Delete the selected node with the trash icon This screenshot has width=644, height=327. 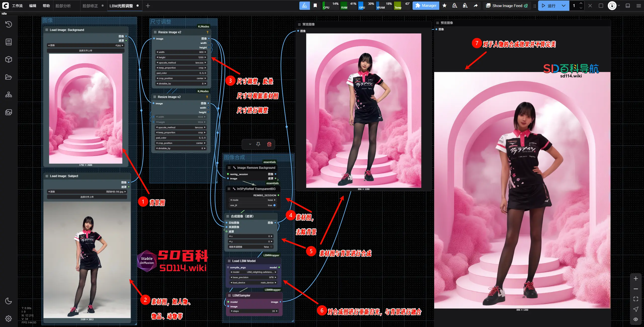click(269, 144)
